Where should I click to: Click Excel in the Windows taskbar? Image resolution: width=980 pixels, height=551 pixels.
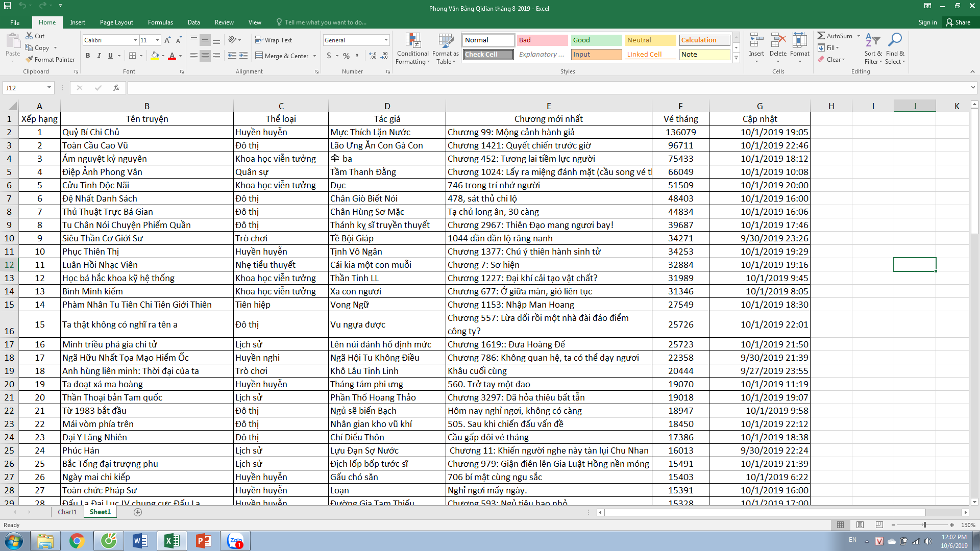click(x=171, y=541)
